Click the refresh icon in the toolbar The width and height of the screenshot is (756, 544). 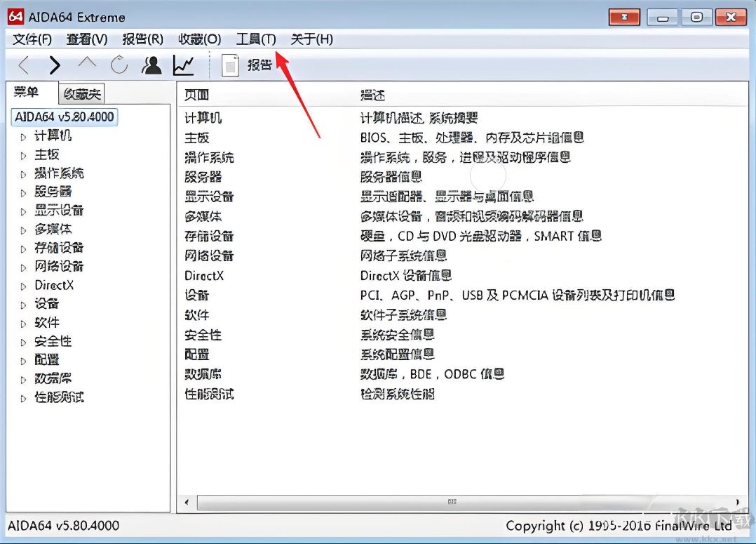pos(119,65)
